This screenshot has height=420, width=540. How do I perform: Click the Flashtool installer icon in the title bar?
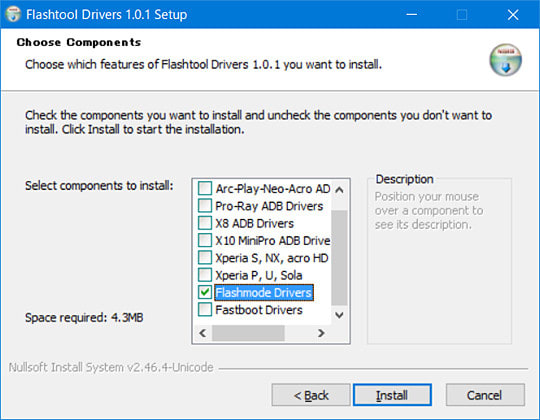pos(13,14)
